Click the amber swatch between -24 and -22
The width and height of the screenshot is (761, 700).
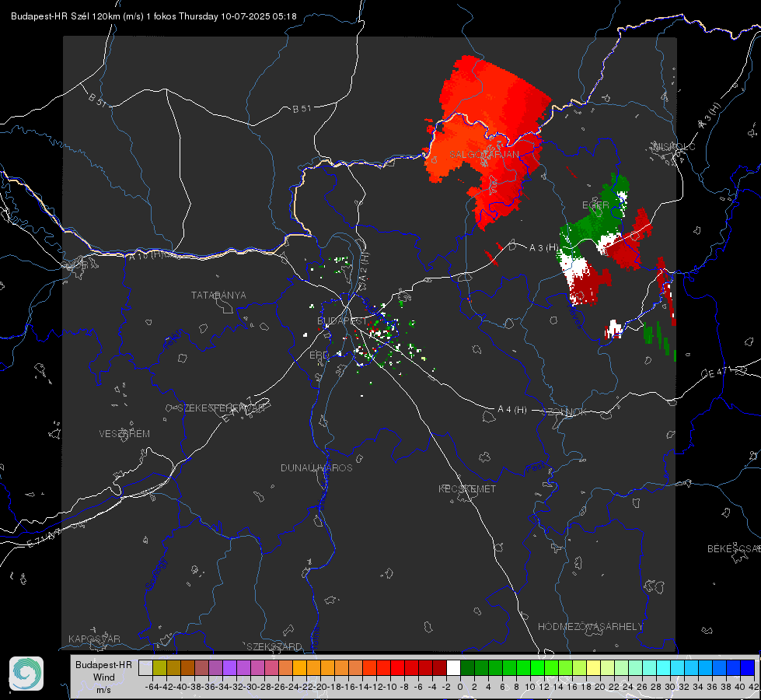coord(299,667)
